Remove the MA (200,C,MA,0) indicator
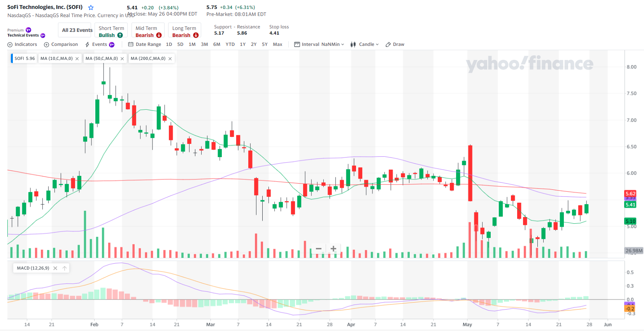The height and width of the screenshot is (331, 644). click(x=170, y=59)
